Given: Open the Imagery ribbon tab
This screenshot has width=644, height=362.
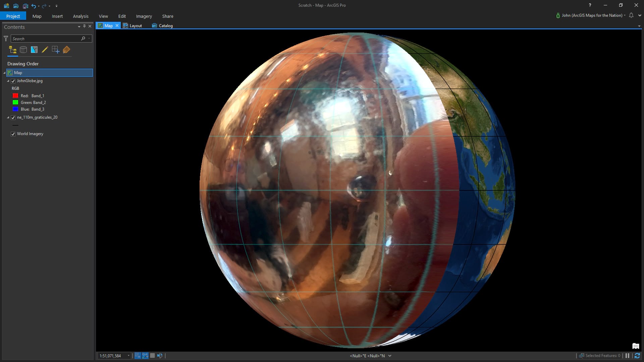Looking at the screenshot, I should click(144, 16).
